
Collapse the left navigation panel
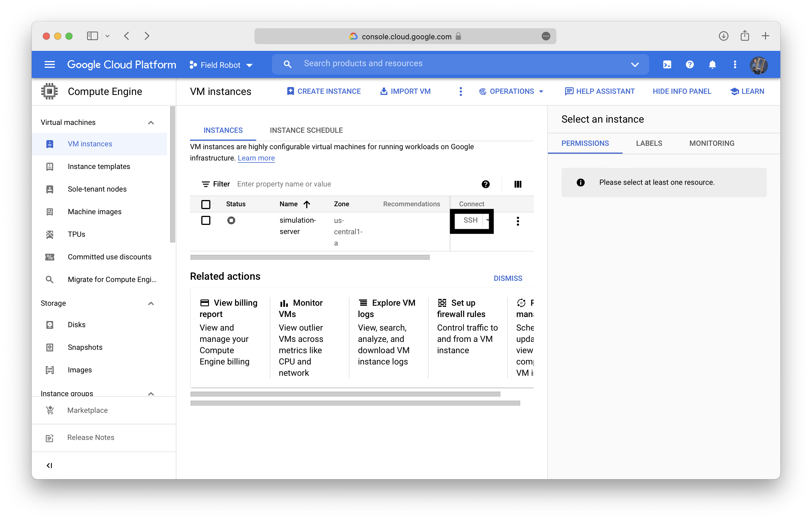point(49,465)
